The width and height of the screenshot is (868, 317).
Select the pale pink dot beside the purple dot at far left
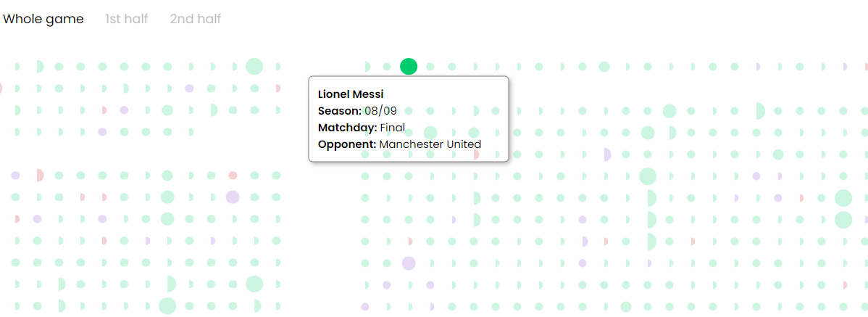click(x=39, y=176)
